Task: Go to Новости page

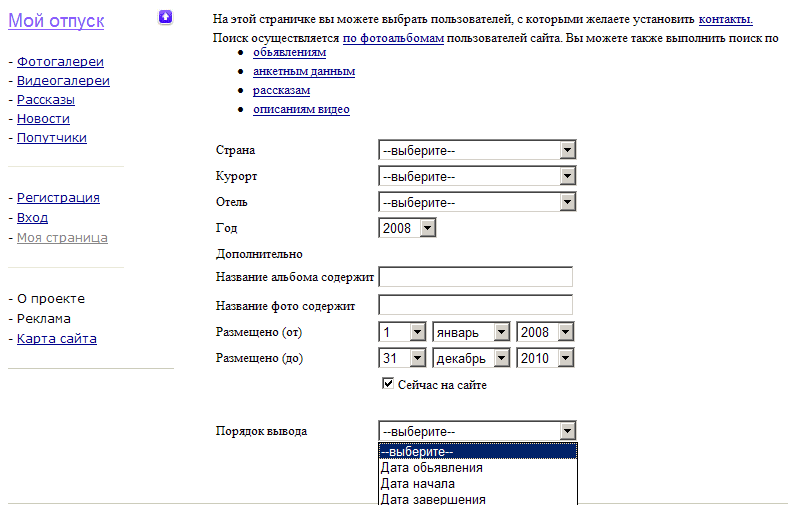Action: click(x=43, y=119)
